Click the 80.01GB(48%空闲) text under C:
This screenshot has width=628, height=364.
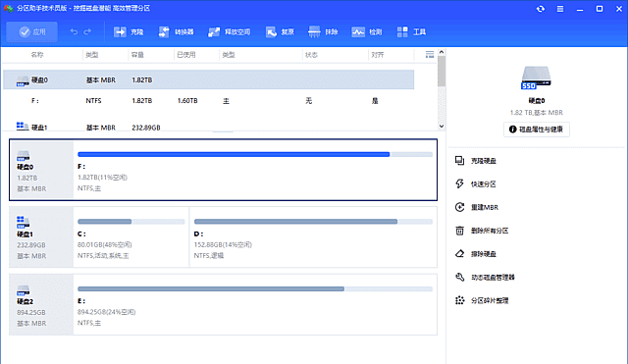tap(105, 244)
